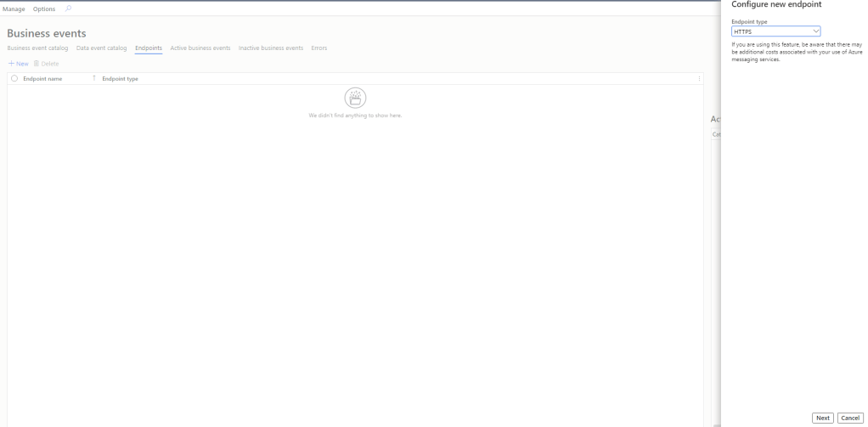
Task: Open Inactive business events tab
Action: pos(271,48)
